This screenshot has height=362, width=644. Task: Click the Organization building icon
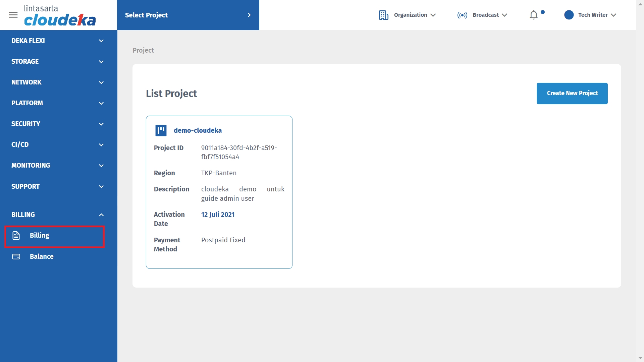click(383, 15)
